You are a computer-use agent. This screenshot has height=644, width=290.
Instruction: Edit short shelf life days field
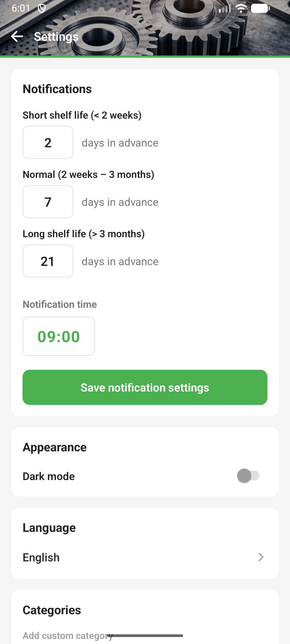click(48, 142)
